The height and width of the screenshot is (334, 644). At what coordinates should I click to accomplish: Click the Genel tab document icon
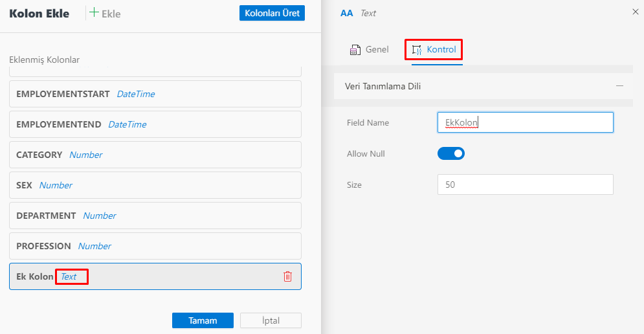click(355, 50)
